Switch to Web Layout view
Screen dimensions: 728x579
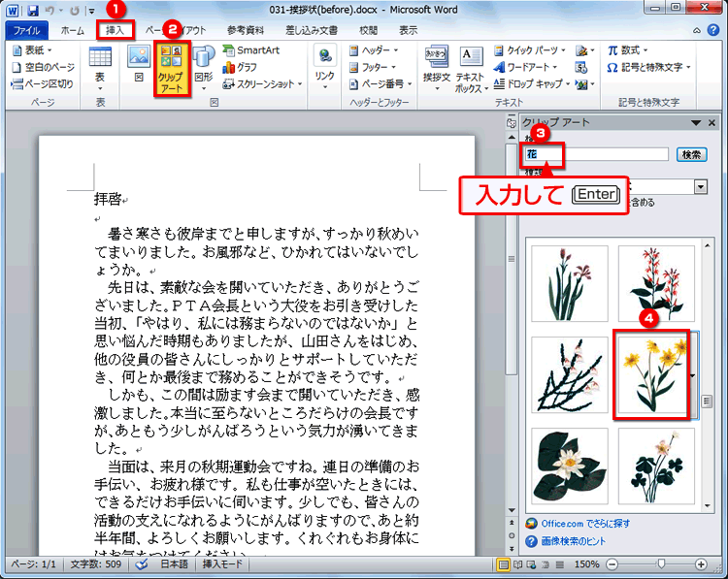click(531, 564)
